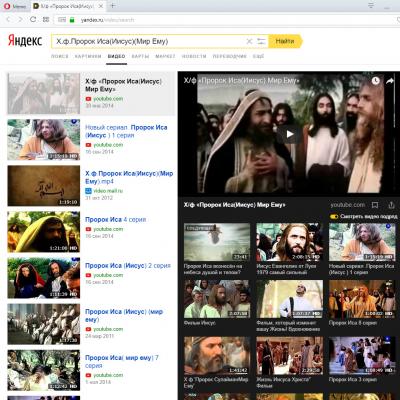Click the player title Х/ф «Пророк Иса(Иисус) Мир Ему»

point(234,205)
